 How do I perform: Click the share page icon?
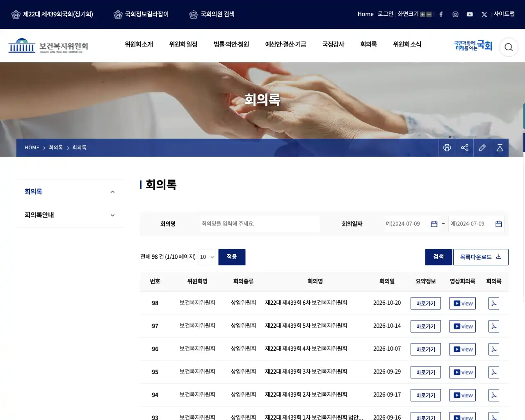click(465, 148)
